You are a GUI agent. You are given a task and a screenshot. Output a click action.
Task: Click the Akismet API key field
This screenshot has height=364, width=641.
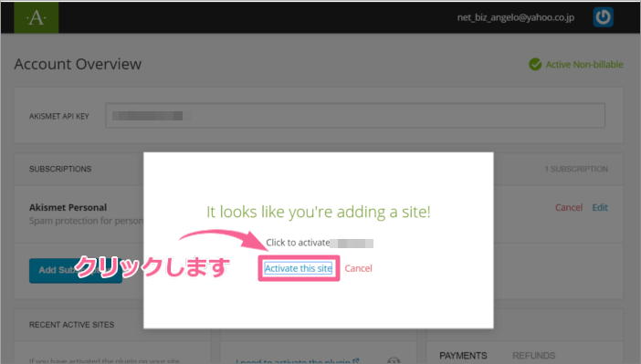click(x=355, y=116)
